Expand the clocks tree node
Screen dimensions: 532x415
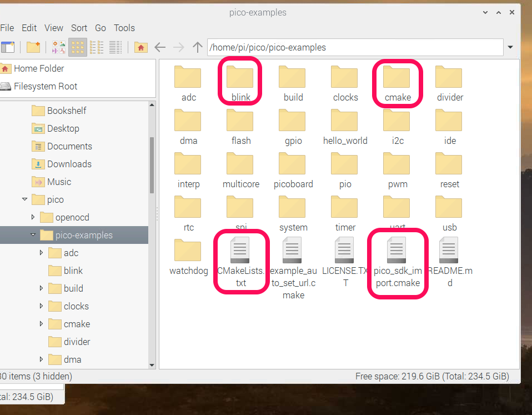41,306
